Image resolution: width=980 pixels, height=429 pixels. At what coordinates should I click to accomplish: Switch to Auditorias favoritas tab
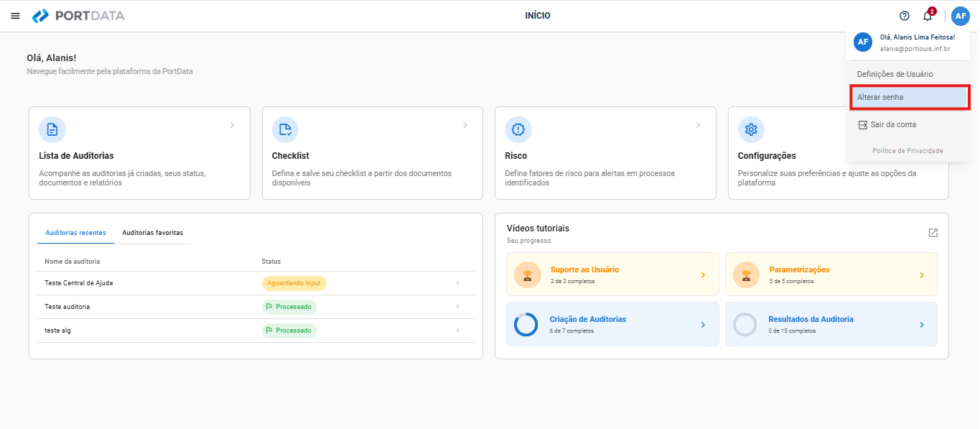152,233
